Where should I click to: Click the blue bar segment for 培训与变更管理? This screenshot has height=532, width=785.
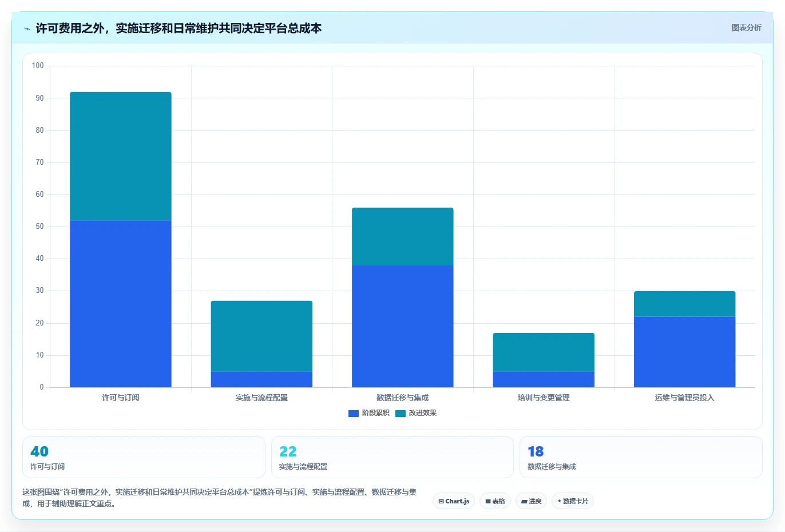544,379
